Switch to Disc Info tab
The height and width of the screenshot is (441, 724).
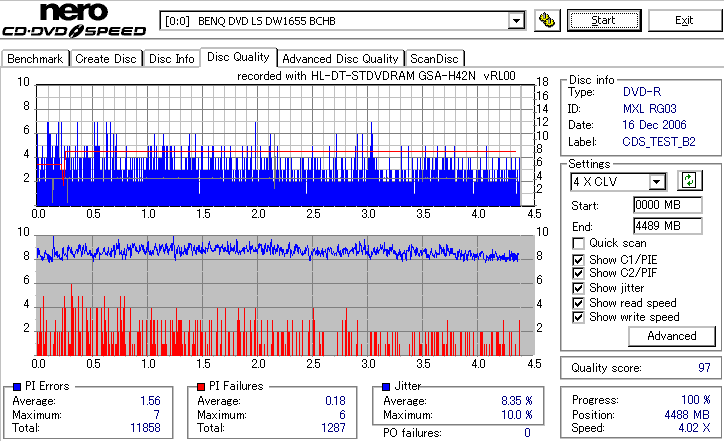coord(172,59)
